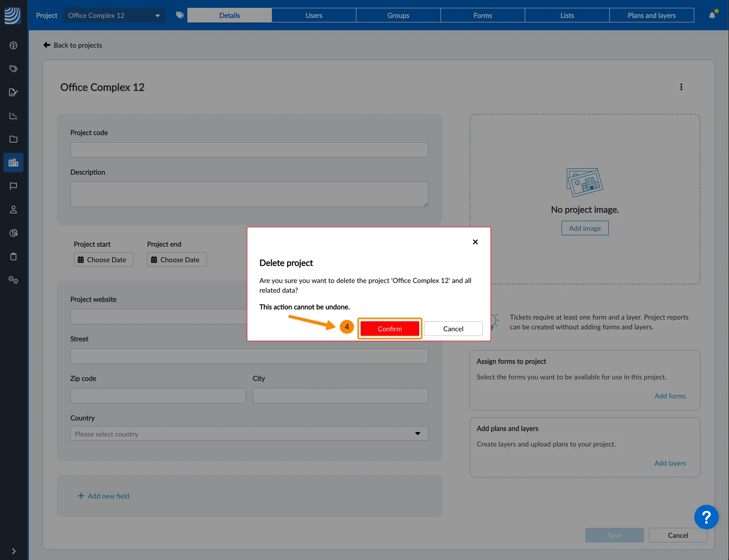The height and width of the screenshot is (560, 729).
Task: Open the user icon in sidebar
Action: pyautogui.click(x=13, y=209)
